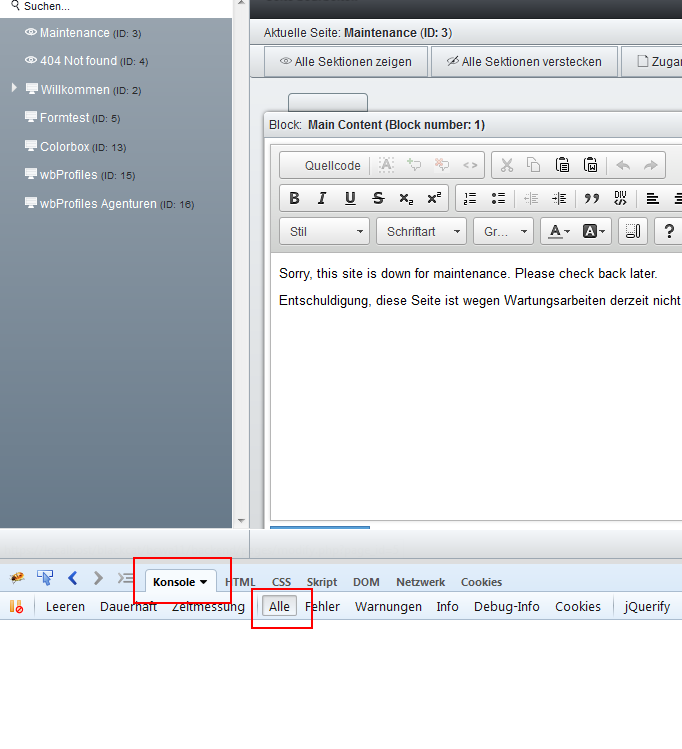Toggle Dauerhaft persist option in console
This screenshot has width=682, height=749.
point(128,606)
